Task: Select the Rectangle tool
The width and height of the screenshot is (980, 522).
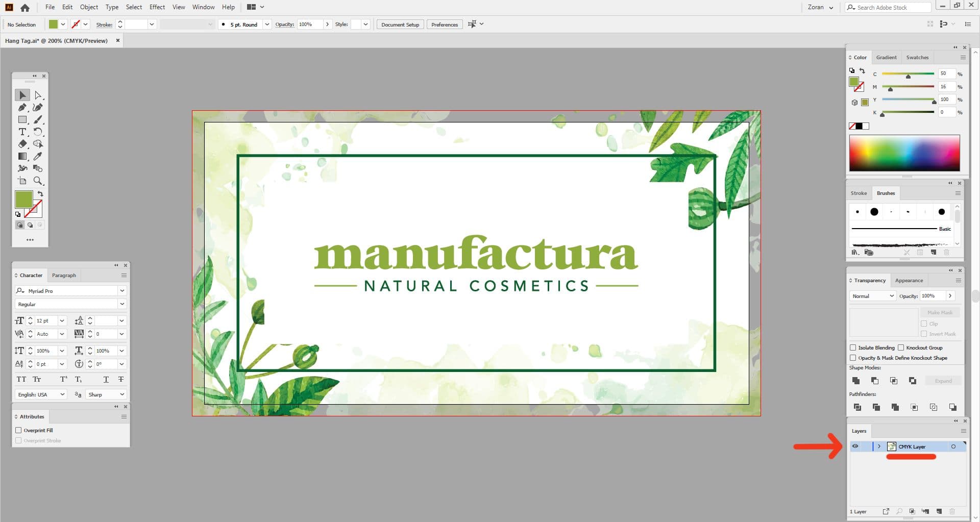Action: pyautogui.click(x=22, y=119)
